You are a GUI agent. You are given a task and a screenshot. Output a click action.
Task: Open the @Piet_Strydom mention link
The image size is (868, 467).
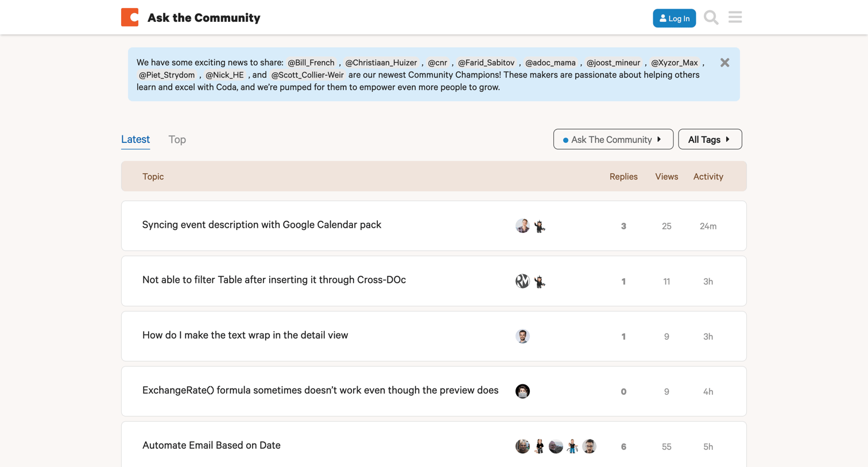tap(167, 75)
